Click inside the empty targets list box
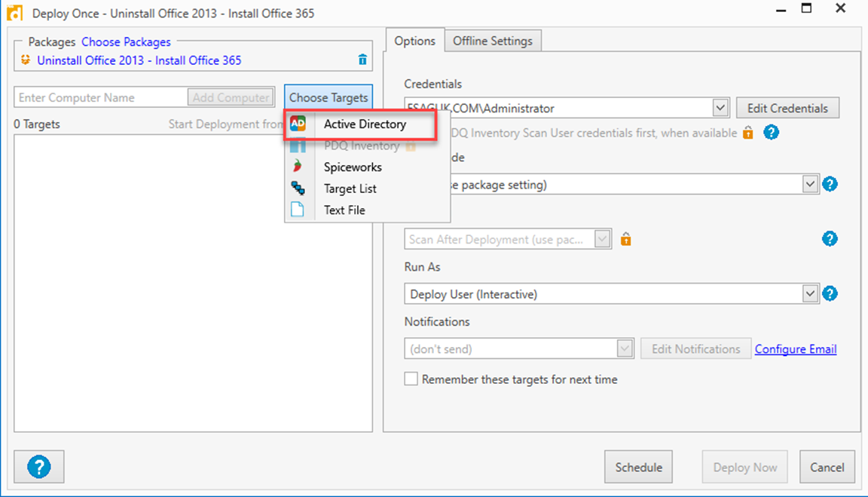 193,283
